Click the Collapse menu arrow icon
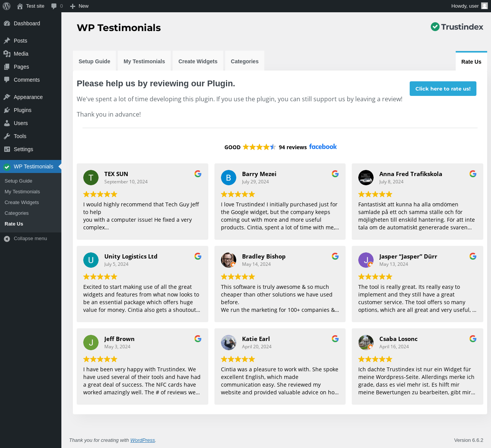The image size is (491, 448). coord(7,239)
